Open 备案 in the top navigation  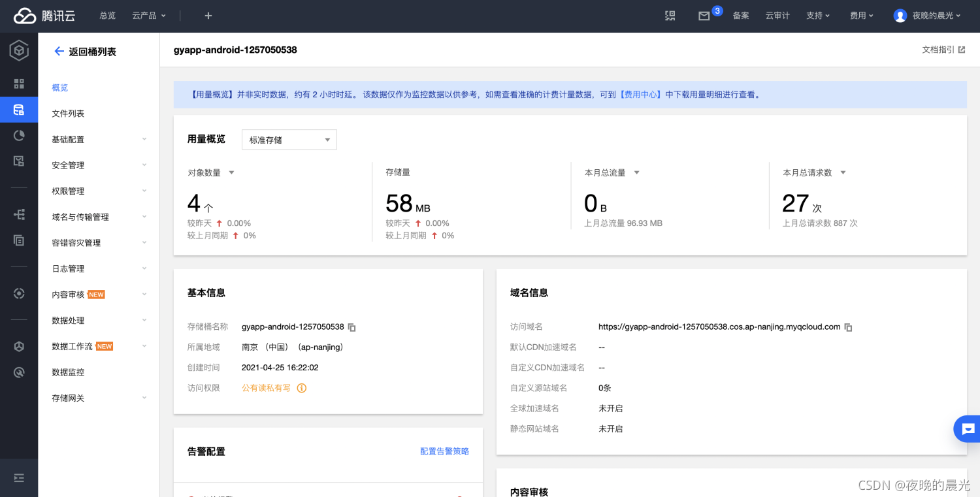pyautogui.click(x=741, y=16)
